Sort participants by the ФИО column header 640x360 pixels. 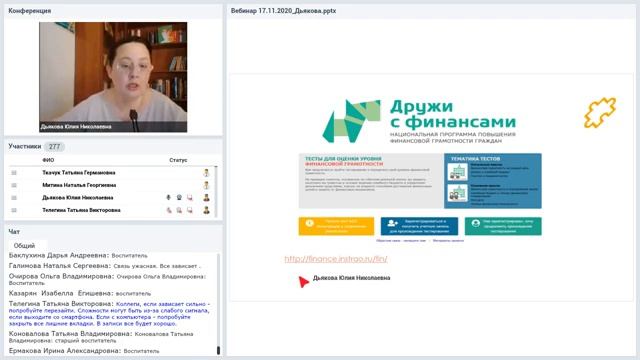(x=48, y=160)
